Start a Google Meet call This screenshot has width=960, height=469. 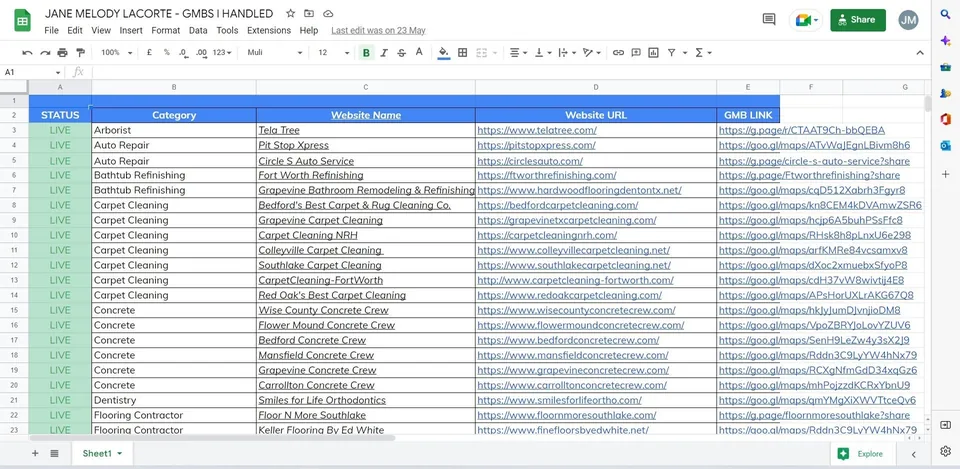tap(806, 20)
